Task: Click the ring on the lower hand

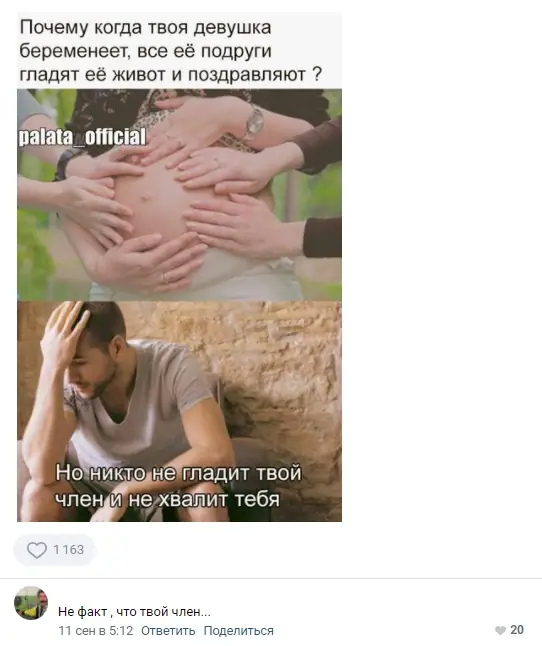Action: click(x=165, y=277)
